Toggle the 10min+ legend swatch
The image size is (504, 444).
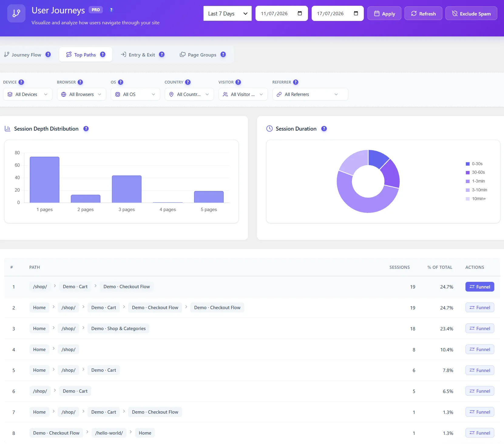tap(468, 199)
